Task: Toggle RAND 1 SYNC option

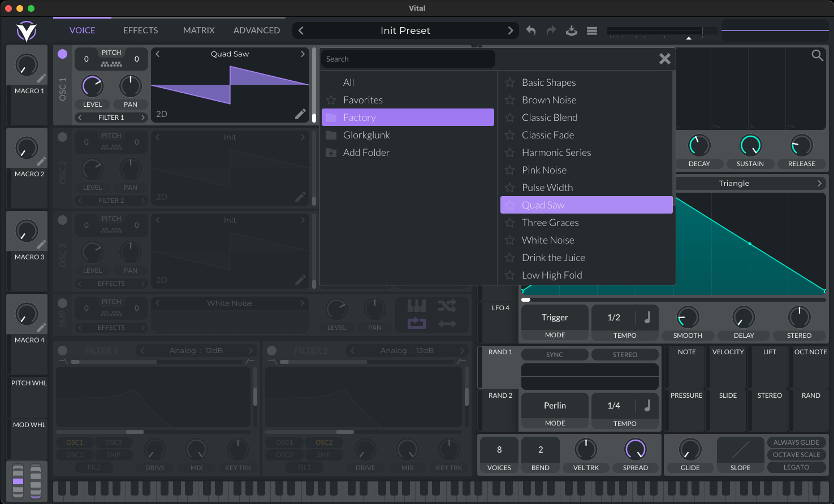Action: (555, 355)
